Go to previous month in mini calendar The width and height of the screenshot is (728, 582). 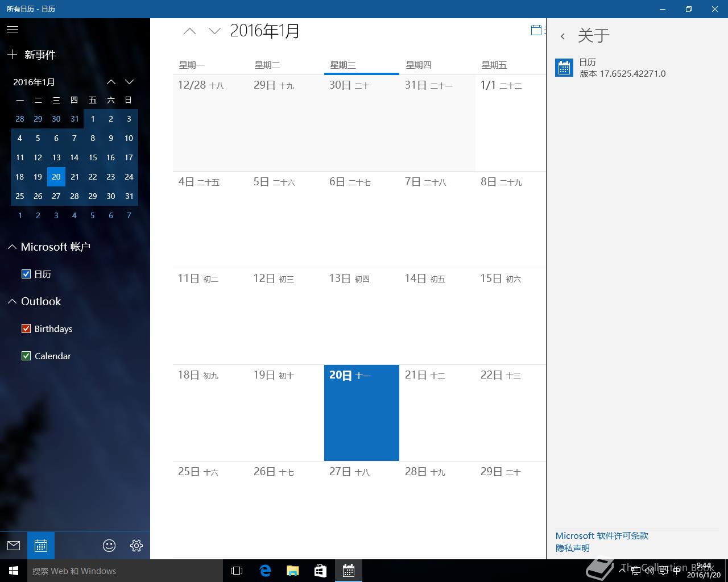point(111,82)
